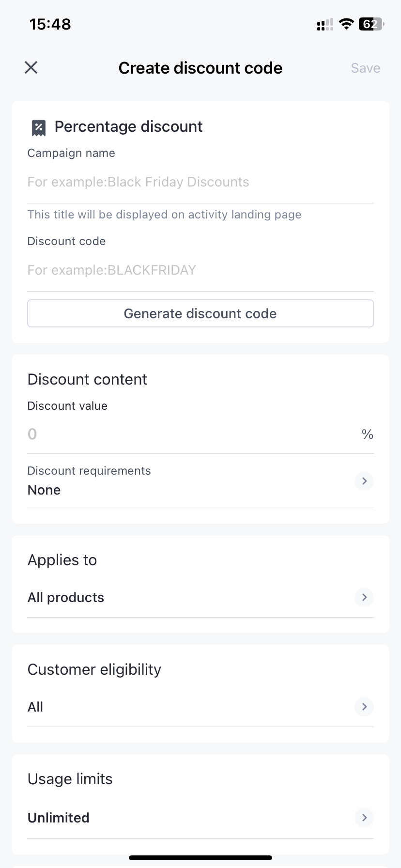Open Customer eligibility All chevron
The height and width of the screenshot is (868, 401).
pyautogui.click(x=364, y=707)
